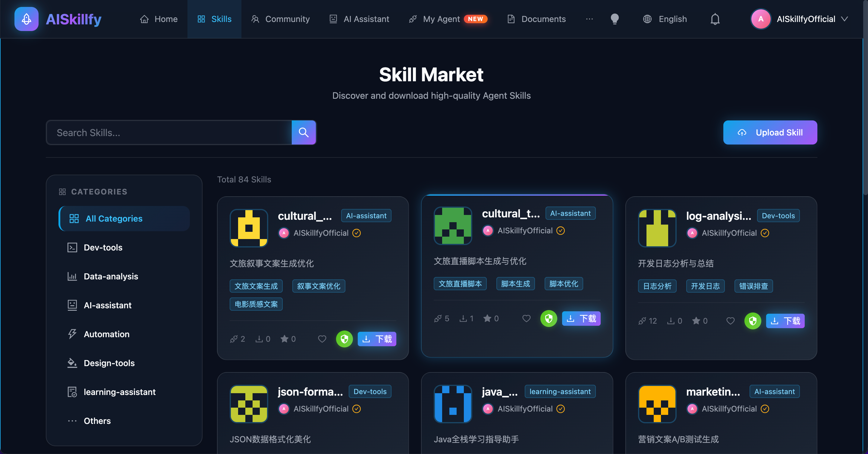
Task: Click the 日志分析 tag
Action: click(657, 286)
